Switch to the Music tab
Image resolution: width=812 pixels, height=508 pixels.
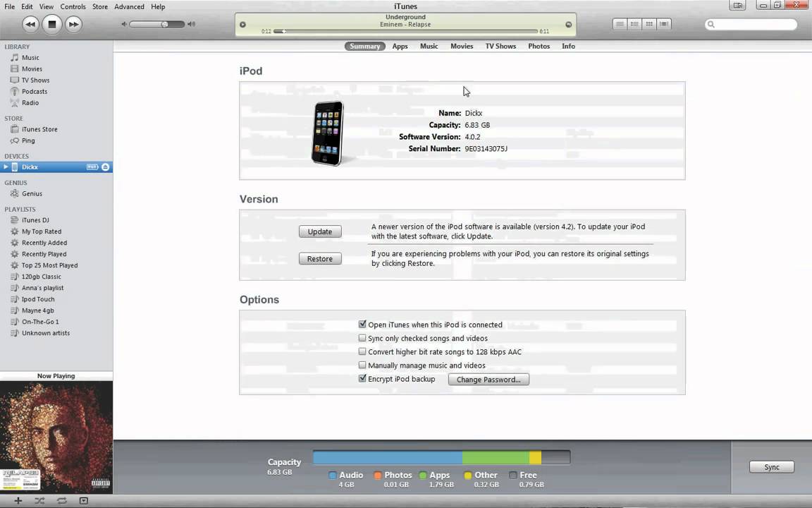pos(429,46)
